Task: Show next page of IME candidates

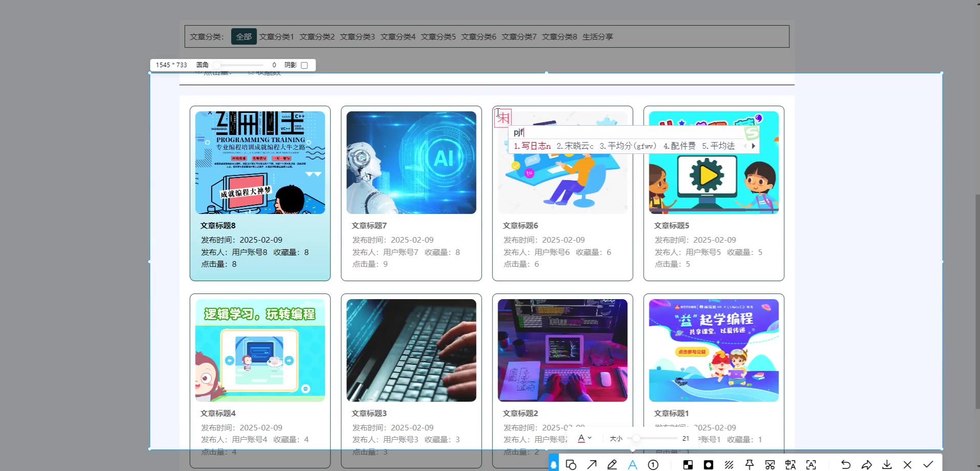Action: [753, 146]
